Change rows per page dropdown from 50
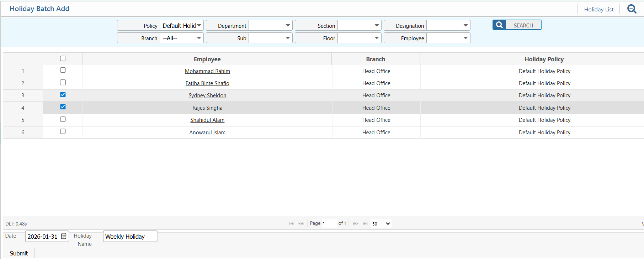 point(381,224)
